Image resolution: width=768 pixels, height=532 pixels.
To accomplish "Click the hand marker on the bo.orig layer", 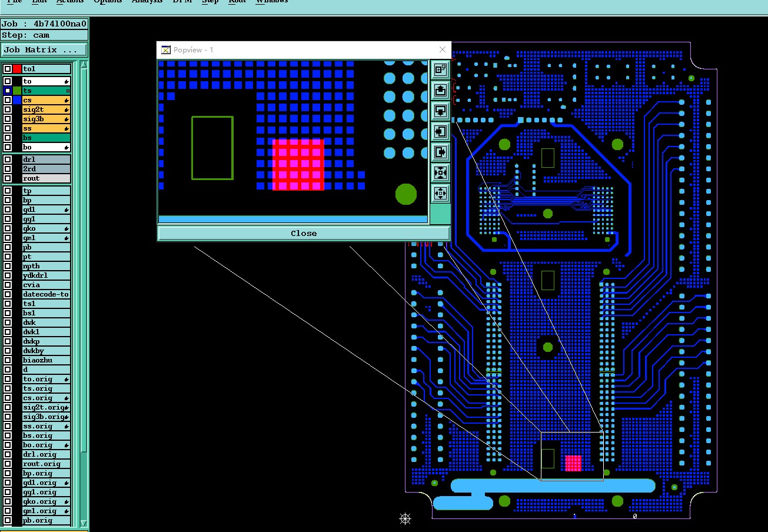I will coord(67,445).
